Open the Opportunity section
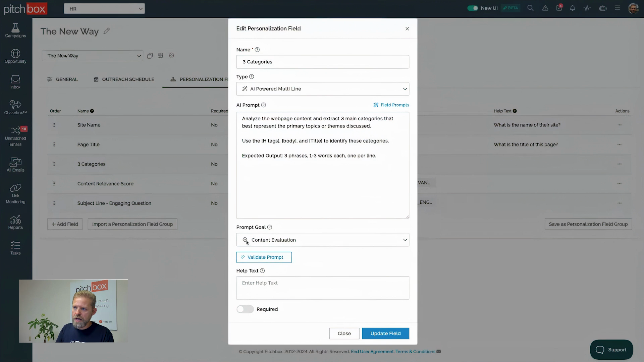This screenshot has height=362, width=644. click(15, 56)
